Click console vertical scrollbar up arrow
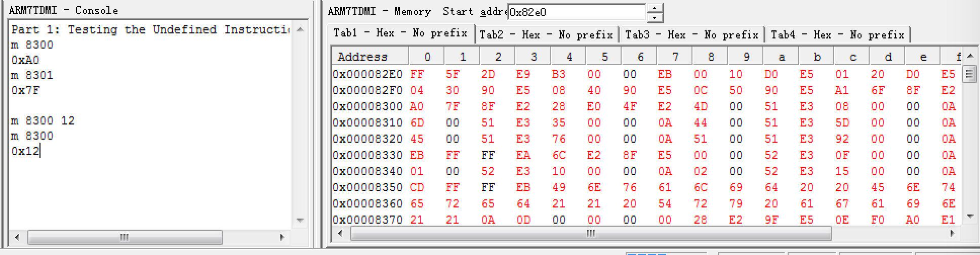The height and width of the screenshot is (255, 980). (x=300, y=29)
